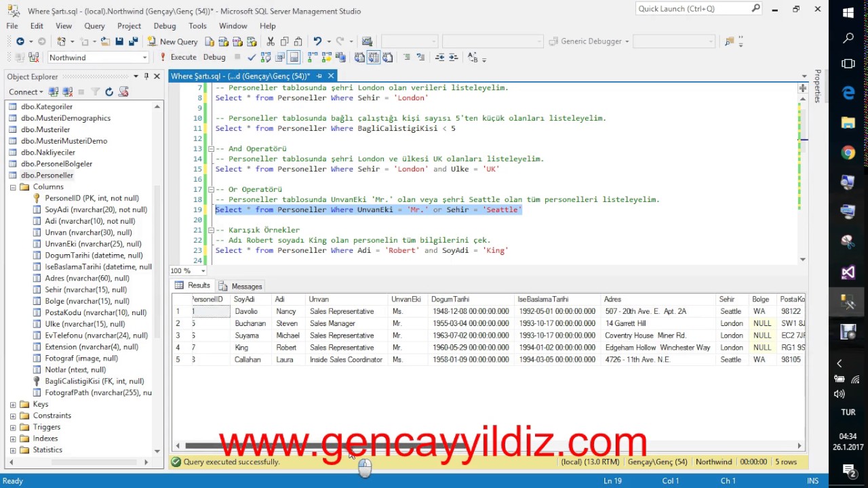Collapse the Karışık Örnekler comment block
This screenshot has height=488, width=868.
click(211, 230)
